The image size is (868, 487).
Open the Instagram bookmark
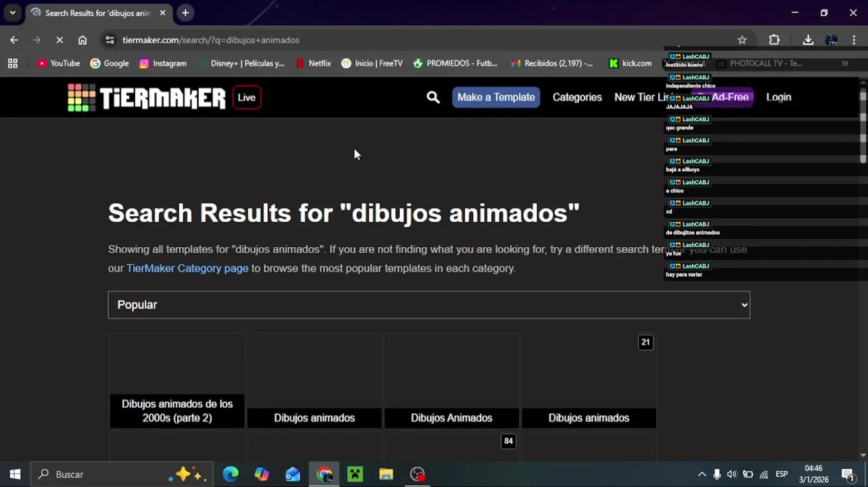pos(163,64)
